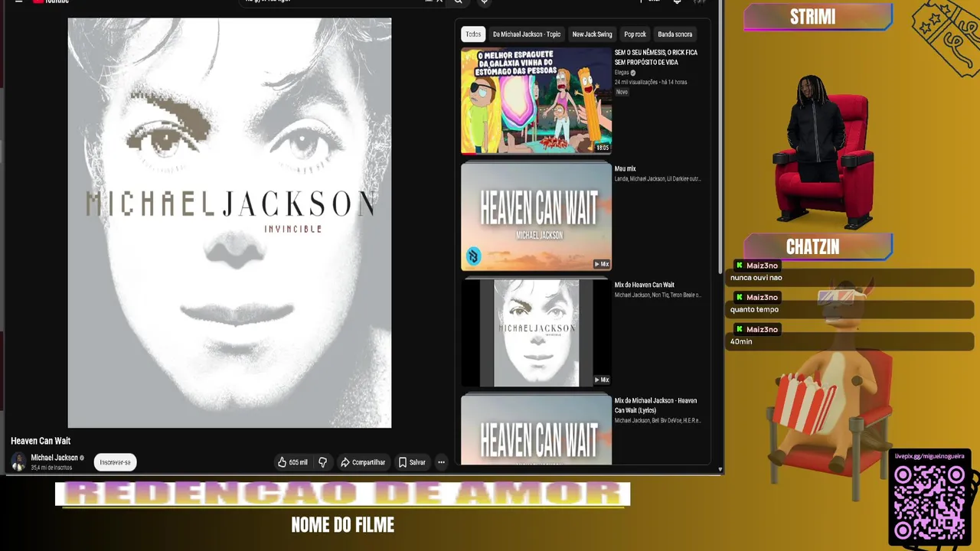
Task: Click 'Michael Jackson, Bell Biv DeVoe' artists line
Action: click(x=658, y=420)
